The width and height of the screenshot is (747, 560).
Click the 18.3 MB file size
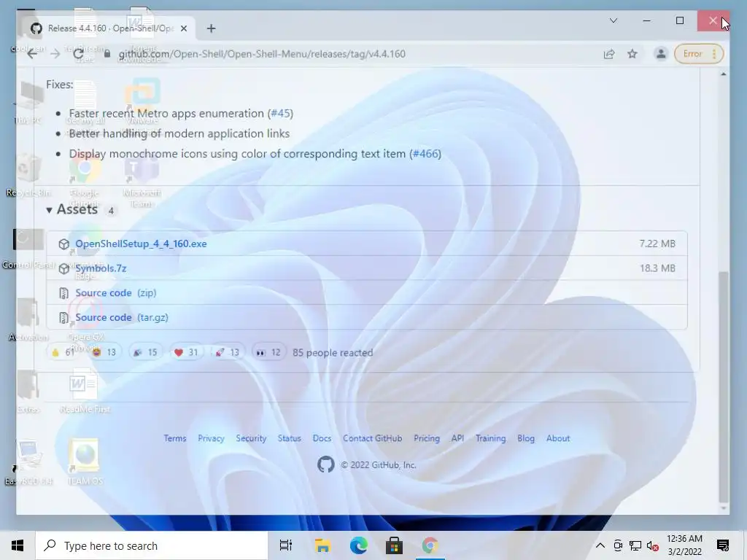[657, 268]
